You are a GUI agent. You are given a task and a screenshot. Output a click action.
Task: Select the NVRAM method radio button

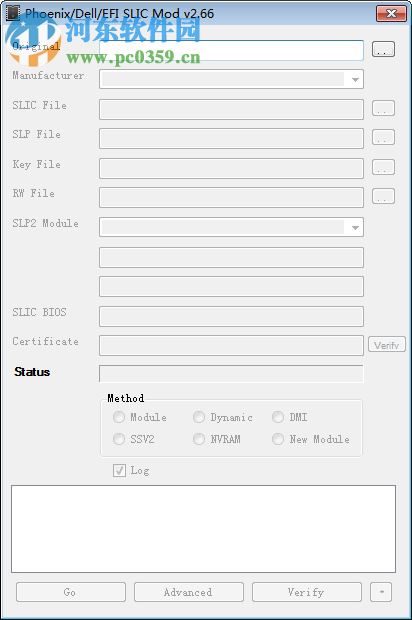[x=199, y=439]
